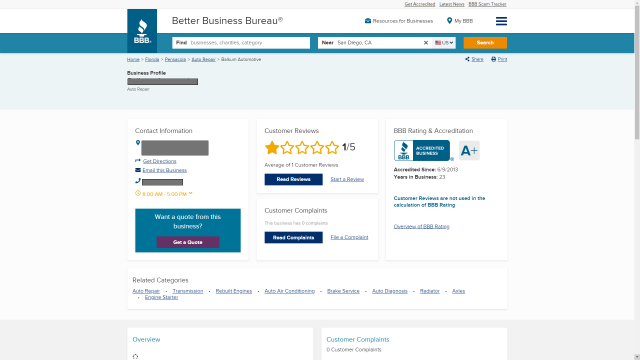
Task: Click the File a Complaint link
Action: point(349,237)
